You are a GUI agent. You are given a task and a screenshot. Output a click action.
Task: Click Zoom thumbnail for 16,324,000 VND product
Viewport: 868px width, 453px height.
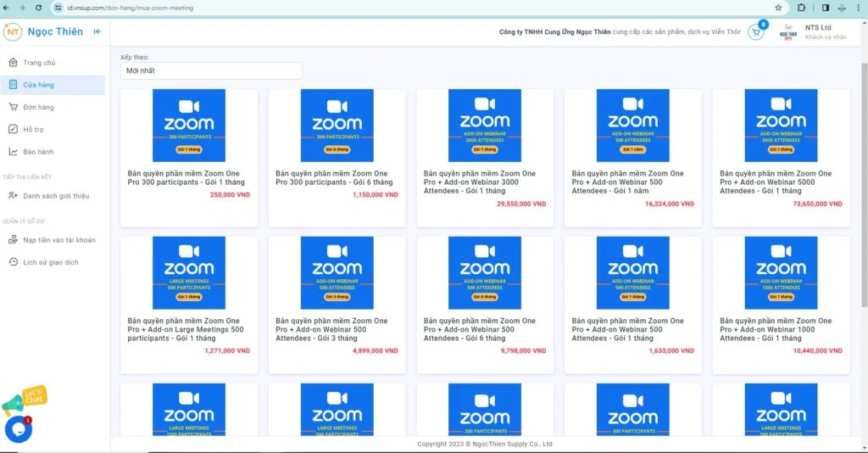[x=632, y=126]
